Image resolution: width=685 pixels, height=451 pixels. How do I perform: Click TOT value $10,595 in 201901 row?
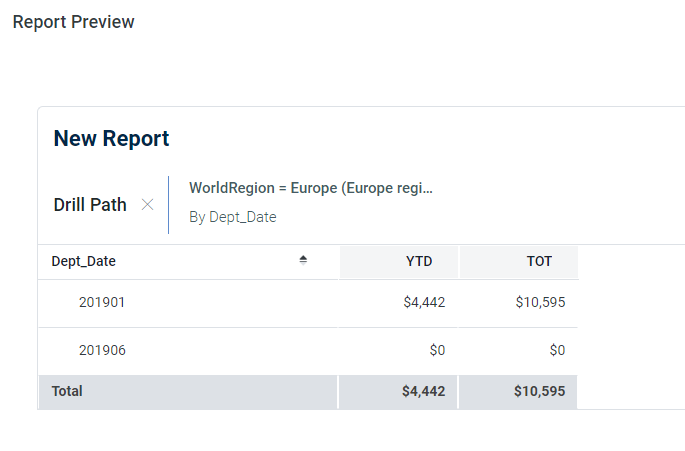[x=540, y=303]
